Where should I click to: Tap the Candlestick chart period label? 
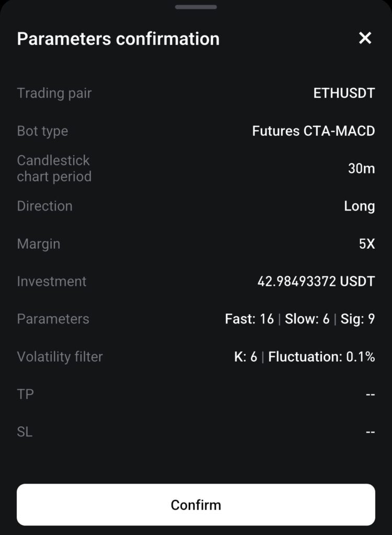(x=54, y=169)
